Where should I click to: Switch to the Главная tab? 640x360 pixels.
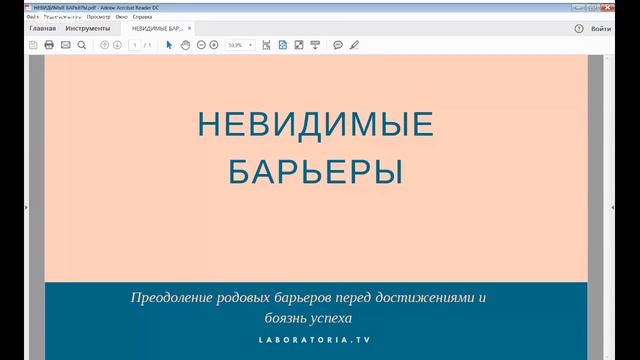[x=42, y=29]
